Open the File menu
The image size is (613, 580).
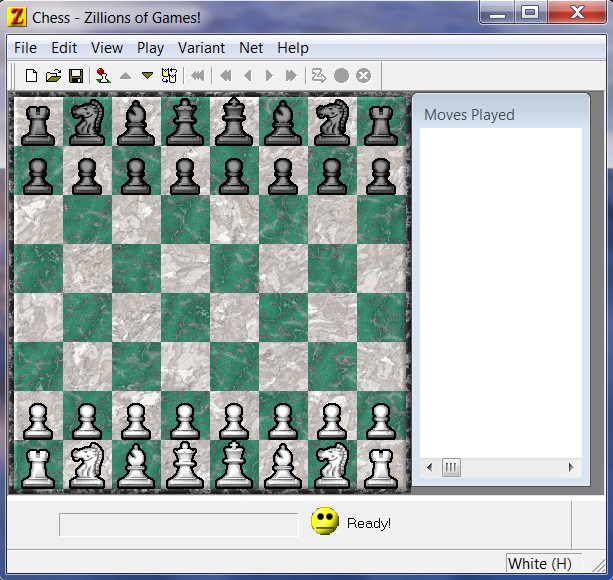coord(25,48)
